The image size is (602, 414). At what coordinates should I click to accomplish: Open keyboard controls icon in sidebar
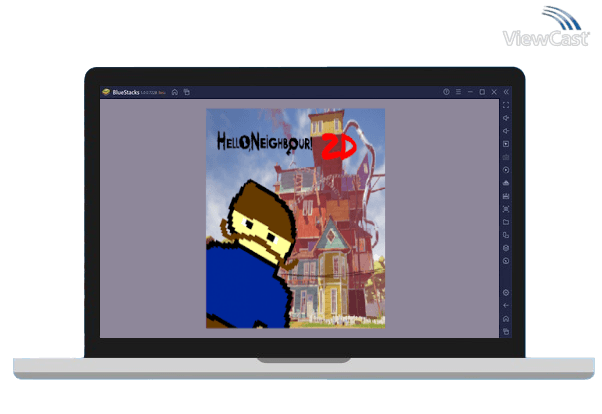point(506,157)
